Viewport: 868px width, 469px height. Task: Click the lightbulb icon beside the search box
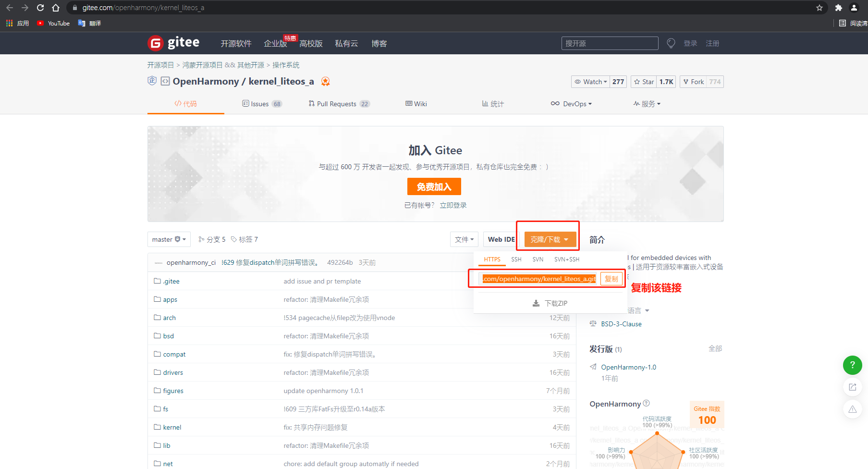[x=671, y=43]
